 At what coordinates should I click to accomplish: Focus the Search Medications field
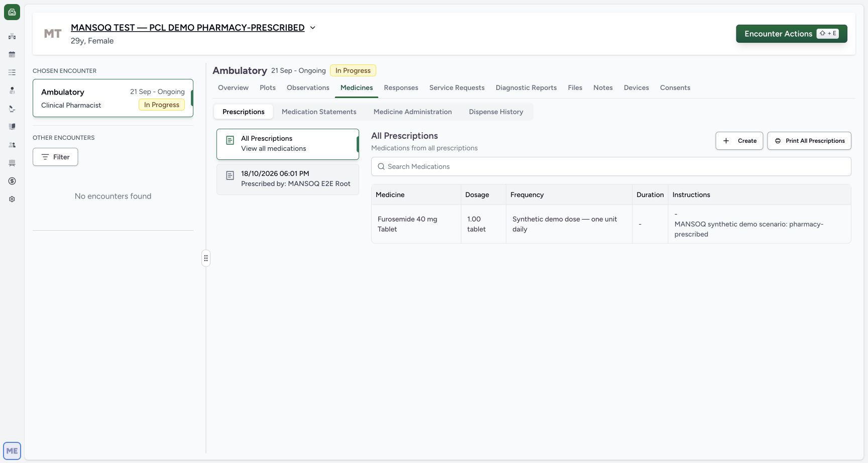611,166
